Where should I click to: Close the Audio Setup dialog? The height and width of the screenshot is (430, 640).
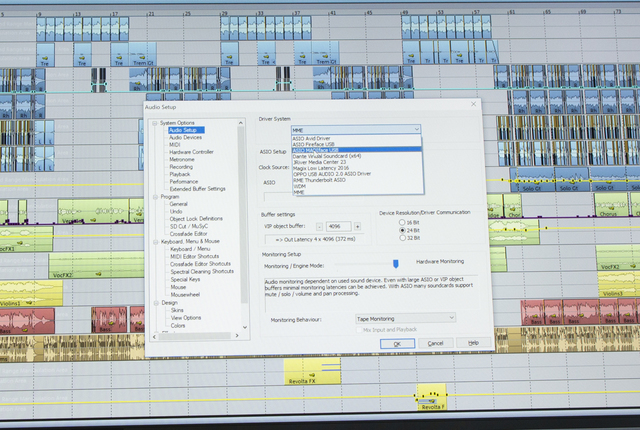472,105
